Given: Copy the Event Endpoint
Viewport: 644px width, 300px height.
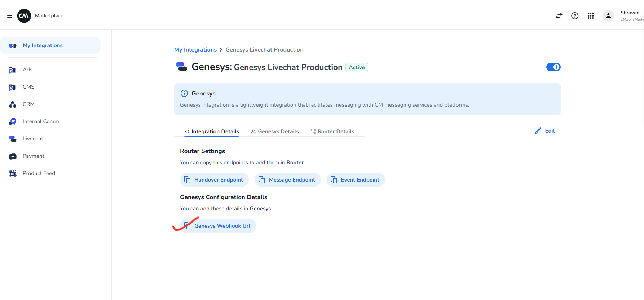Looking at the screenshot, I should [356, 180].
